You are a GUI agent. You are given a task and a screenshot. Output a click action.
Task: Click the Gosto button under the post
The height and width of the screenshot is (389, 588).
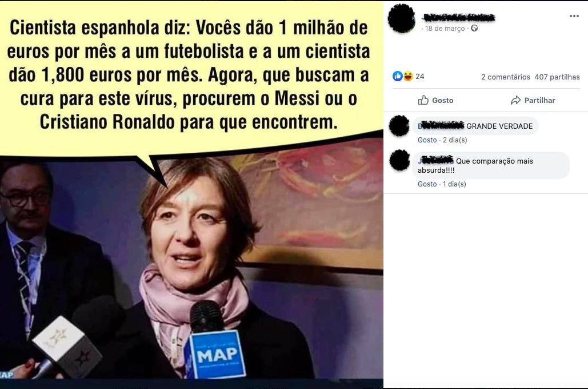435,100
